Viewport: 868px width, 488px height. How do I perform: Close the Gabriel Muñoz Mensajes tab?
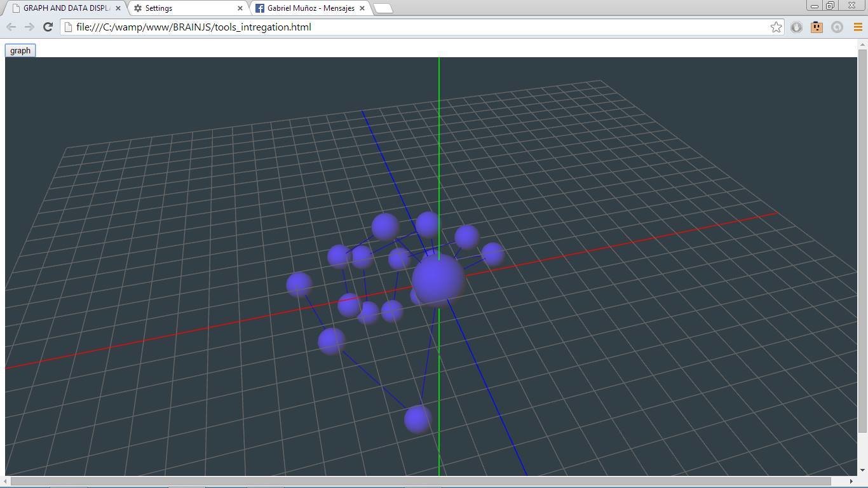362,8
